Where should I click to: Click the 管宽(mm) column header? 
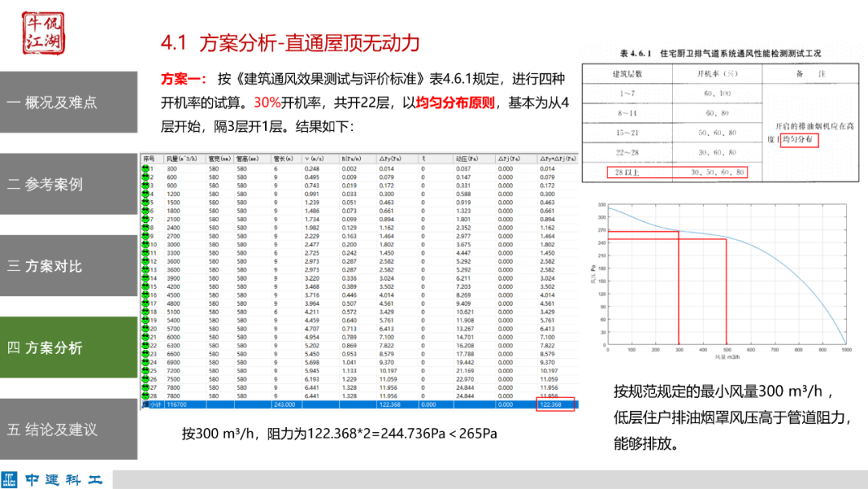[219, 159]
